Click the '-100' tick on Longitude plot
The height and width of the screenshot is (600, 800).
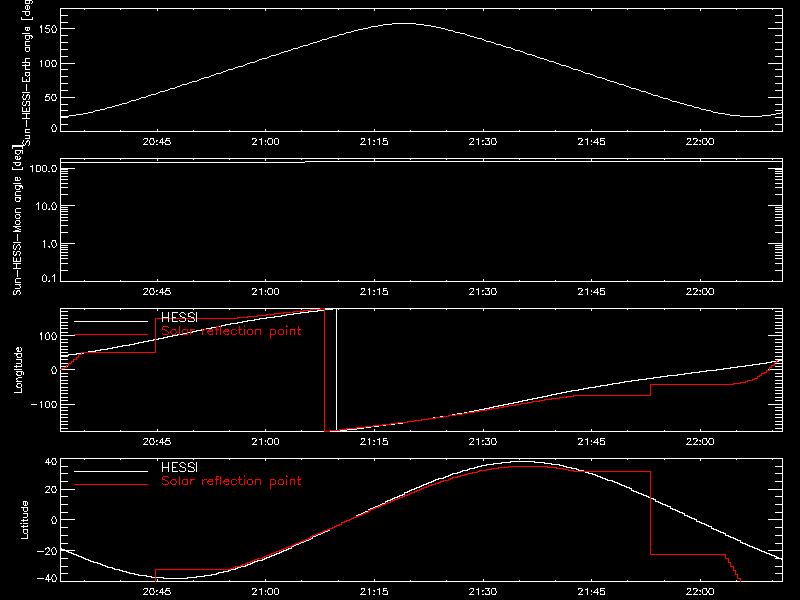pos(43,404)
